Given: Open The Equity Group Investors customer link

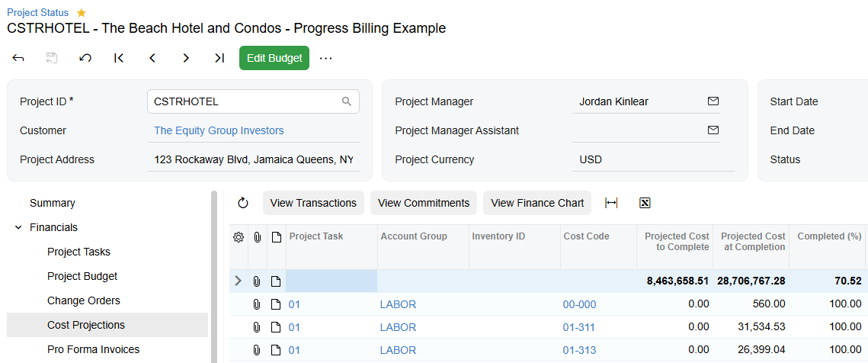Looking at the screenshot, I should coord(219,130).
